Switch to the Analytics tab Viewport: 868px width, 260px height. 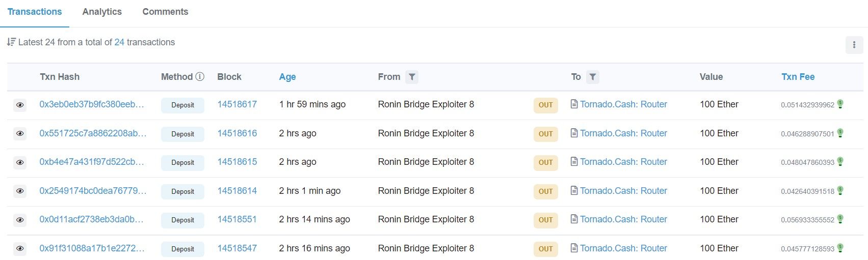(x=102, y=12)
